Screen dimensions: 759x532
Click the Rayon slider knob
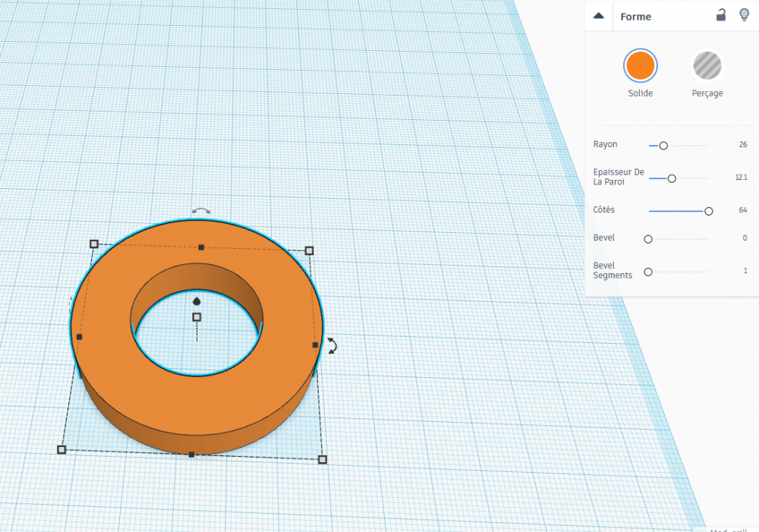tap(663, 146)
